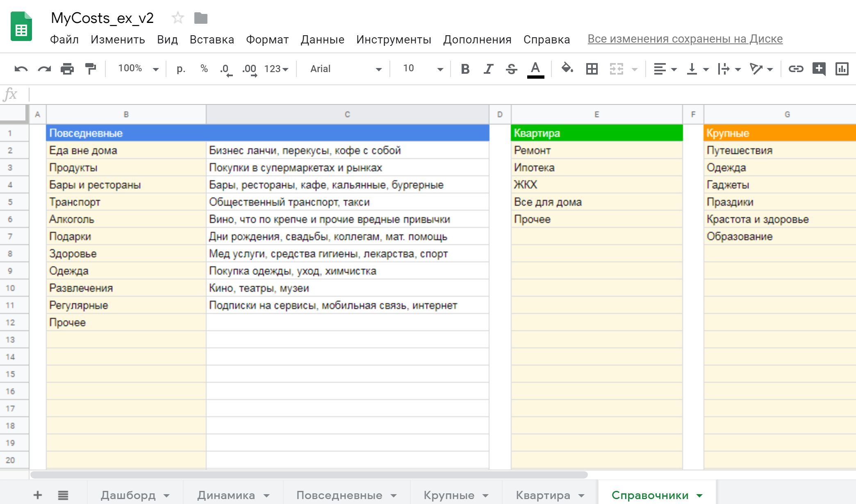Image resolution: width=856 pixels, height=504 pixels.
Task: Select the orange Крупные header cell
Action: (780, 133)
